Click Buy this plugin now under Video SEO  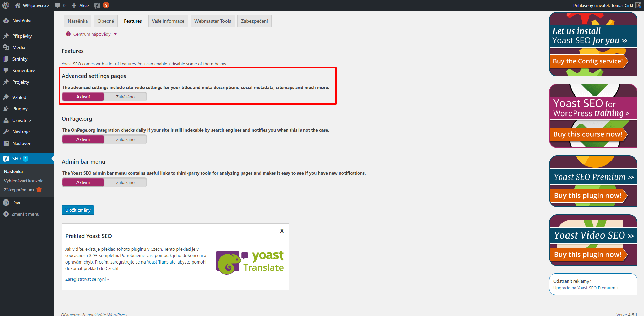coord(588,255)
